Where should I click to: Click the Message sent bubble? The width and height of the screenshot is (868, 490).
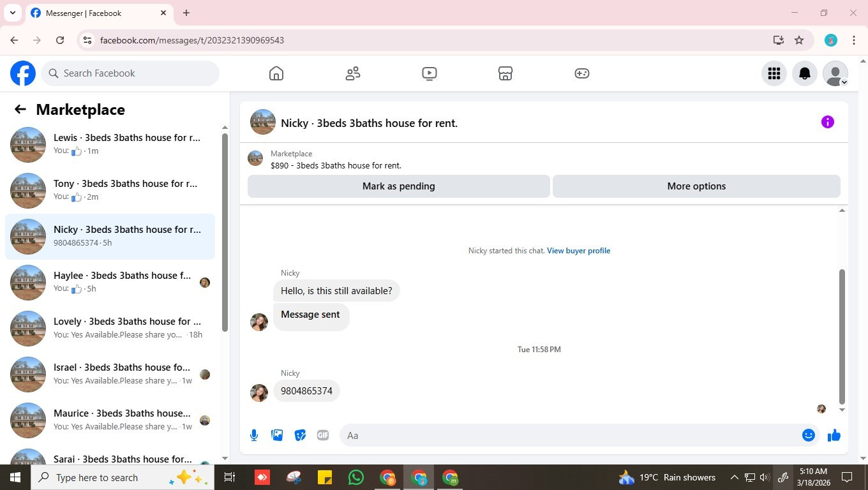(311, 316)
